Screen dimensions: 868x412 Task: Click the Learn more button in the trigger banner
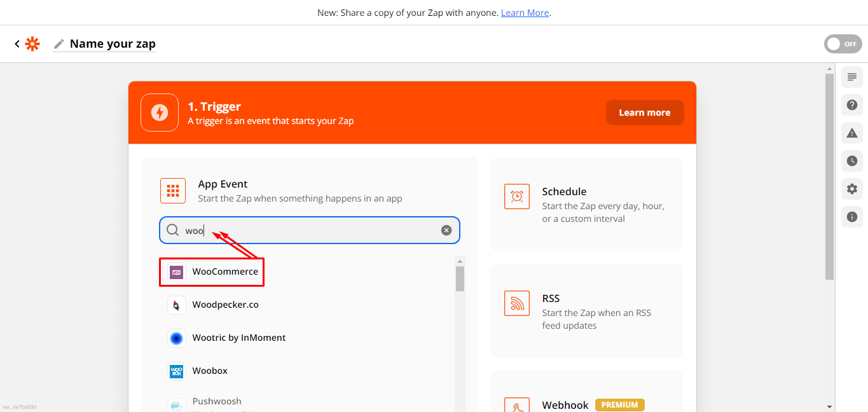tap(645, 112)
